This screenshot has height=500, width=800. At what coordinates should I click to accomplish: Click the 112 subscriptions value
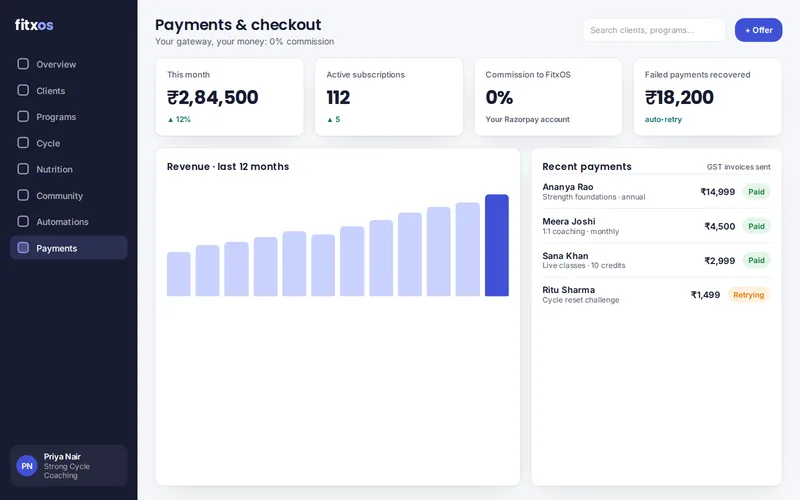pyautogui.click(x=338, y=97)
